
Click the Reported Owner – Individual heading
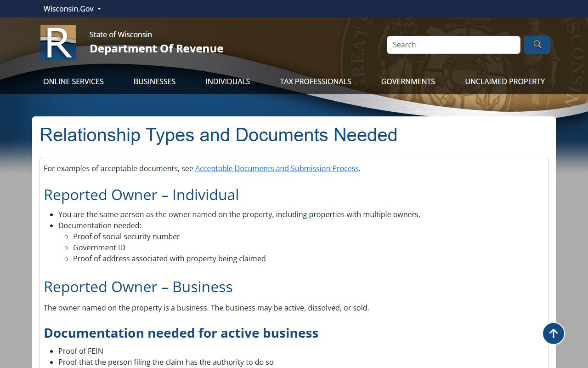click(x=141, y=195)
